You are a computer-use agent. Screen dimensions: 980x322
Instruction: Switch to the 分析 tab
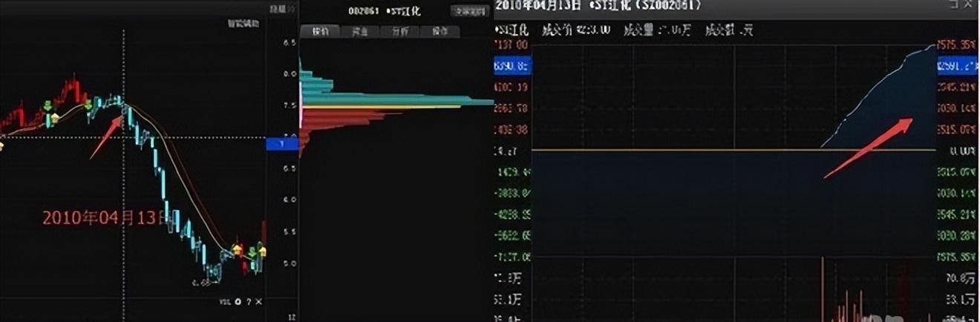(400, 31)
